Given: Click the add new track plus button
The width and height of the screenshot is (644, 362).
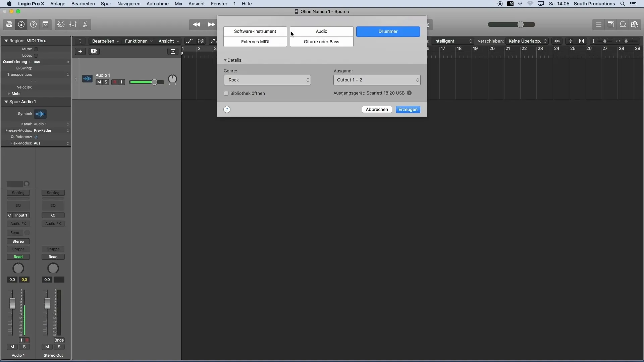Looking at the screenshot, I should click(80, 51).
